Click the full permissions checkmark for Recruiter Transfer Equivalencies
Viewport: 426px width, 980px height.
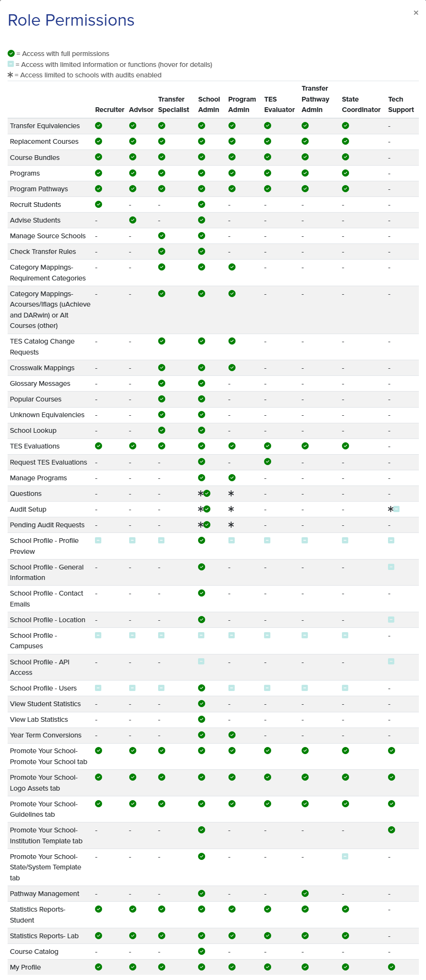pyautogui.click(x=98, y=126)
